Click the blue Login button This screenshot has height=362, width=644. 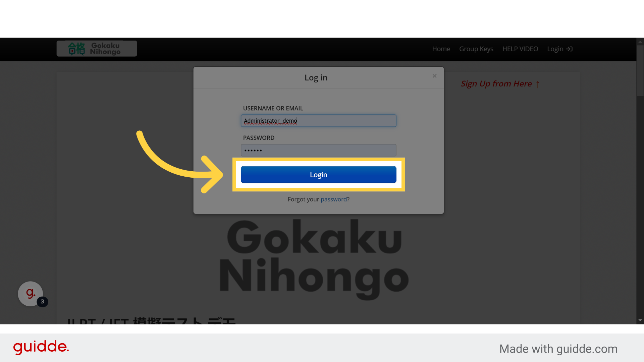318,175
